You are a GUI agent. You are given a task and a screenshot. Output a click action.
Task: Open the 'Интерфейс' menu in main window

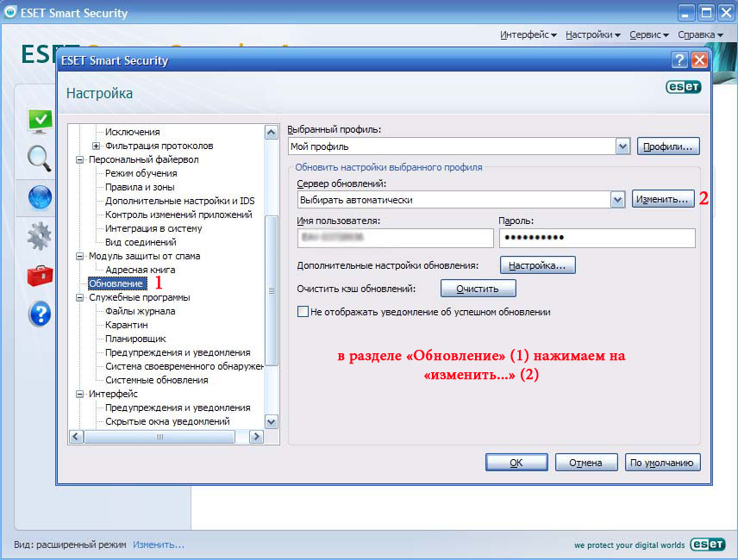(x=528, y=34)
